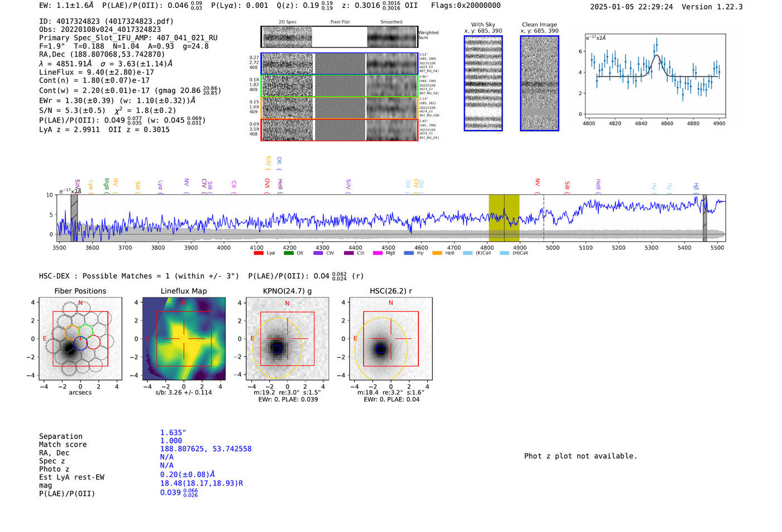Select the orange dashed fiber circle
Viewport: 782px width, 532px height.
click(71, 333)
